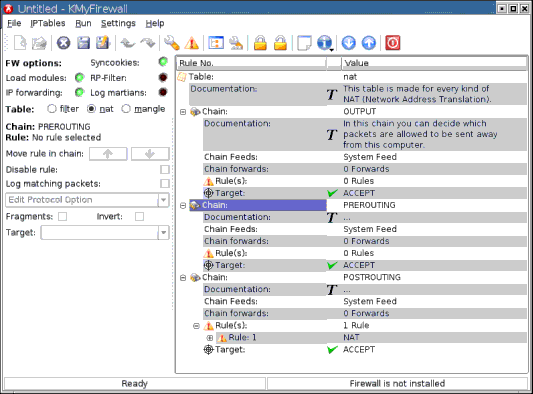Click the save-as floppy with pencil icon
This screenshot has height=394, width=533.
[103, 43]
